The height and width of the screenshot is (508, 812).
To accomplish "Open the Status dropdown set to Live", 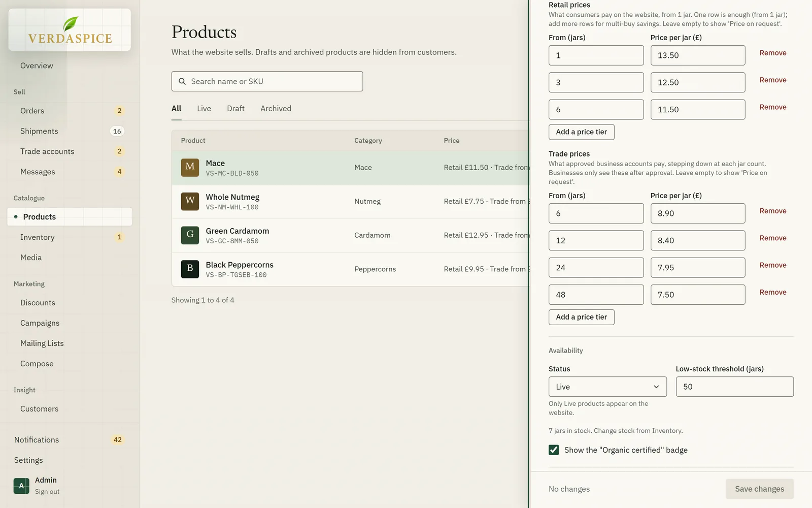I will (x=607, y=387).
